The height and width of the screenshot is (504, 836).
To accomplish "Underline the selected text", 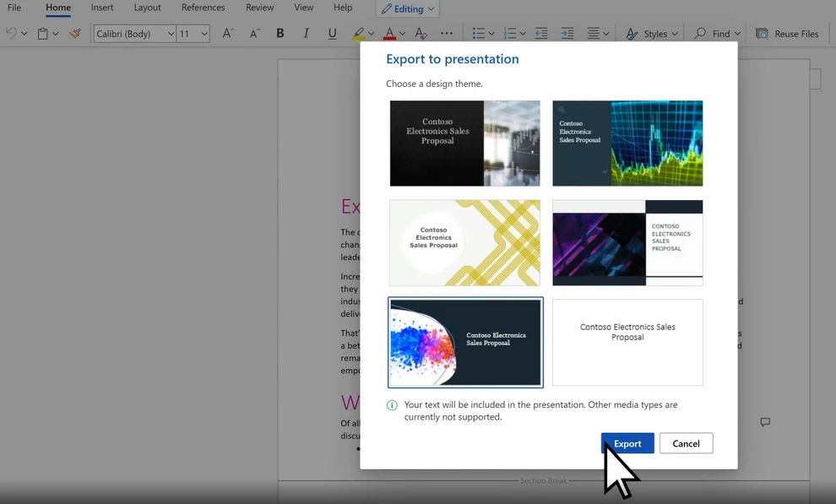I will (x=332, y=34).
